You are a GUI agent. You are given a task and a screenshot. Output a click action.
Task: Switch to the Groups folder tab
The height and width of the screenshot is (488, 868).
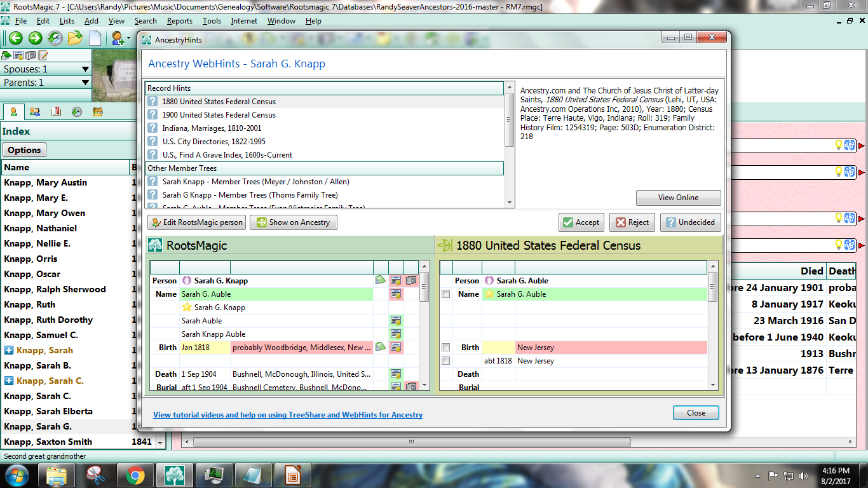coord(97,112)
